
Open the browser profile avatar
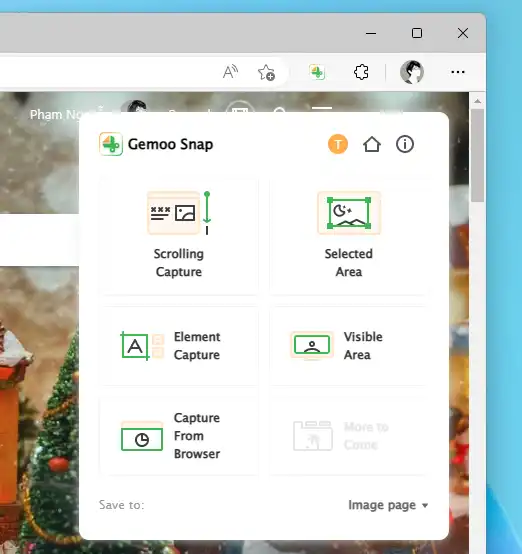tap(412, 72)
